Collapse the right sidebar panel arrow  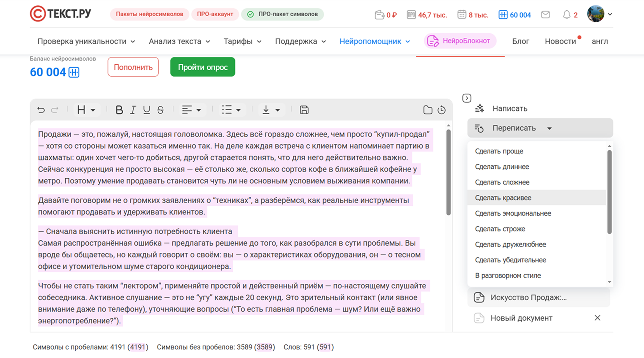pos(467,98)
